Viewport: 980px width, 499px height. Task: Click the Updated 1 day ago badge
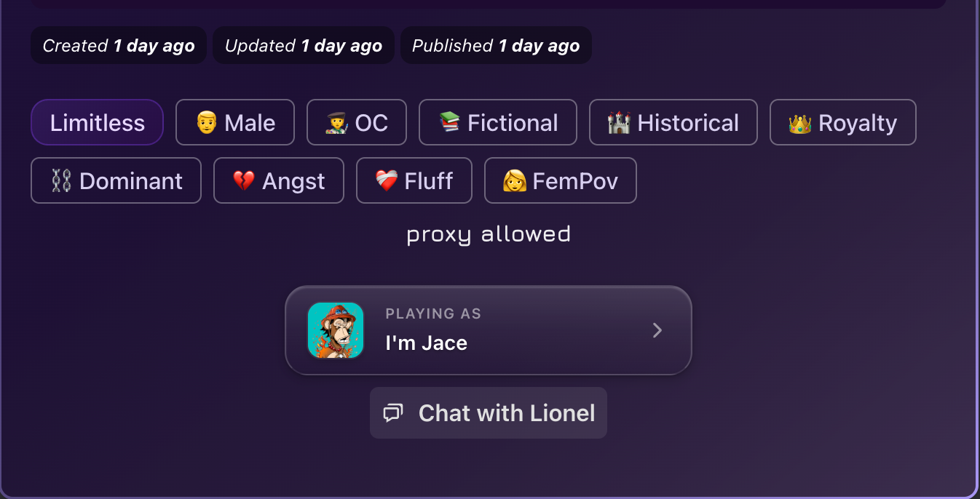304,46
